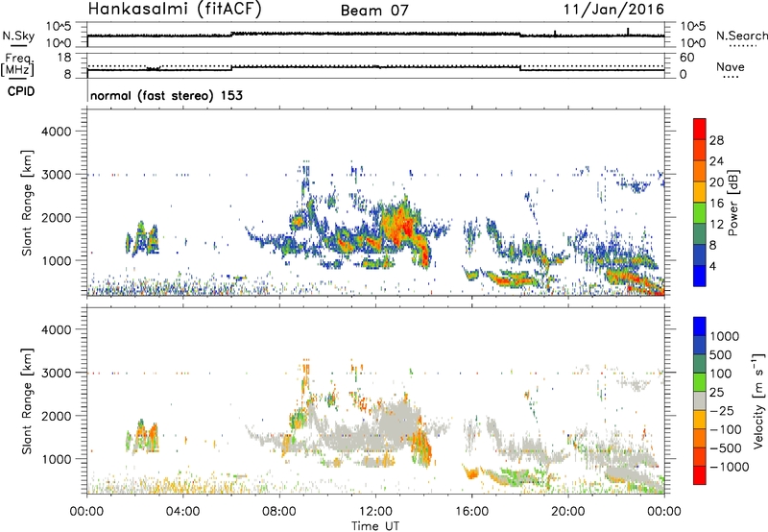Click the "60" Nave axis tick
Image resolution: width=768 pixels, height=532 pixels.
687,58
